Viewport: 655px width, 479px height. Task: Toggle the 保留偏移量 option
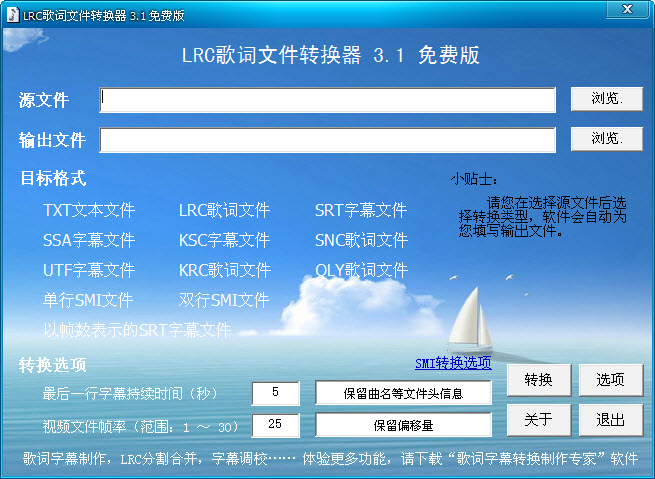pyautogui.click(x=403, y=425)
